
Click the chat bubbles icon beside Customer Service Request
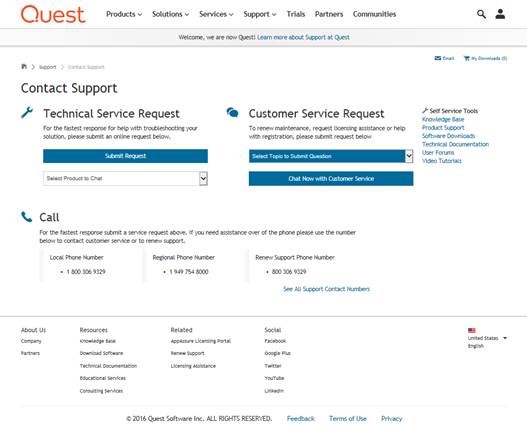click(x=233, y=112)
